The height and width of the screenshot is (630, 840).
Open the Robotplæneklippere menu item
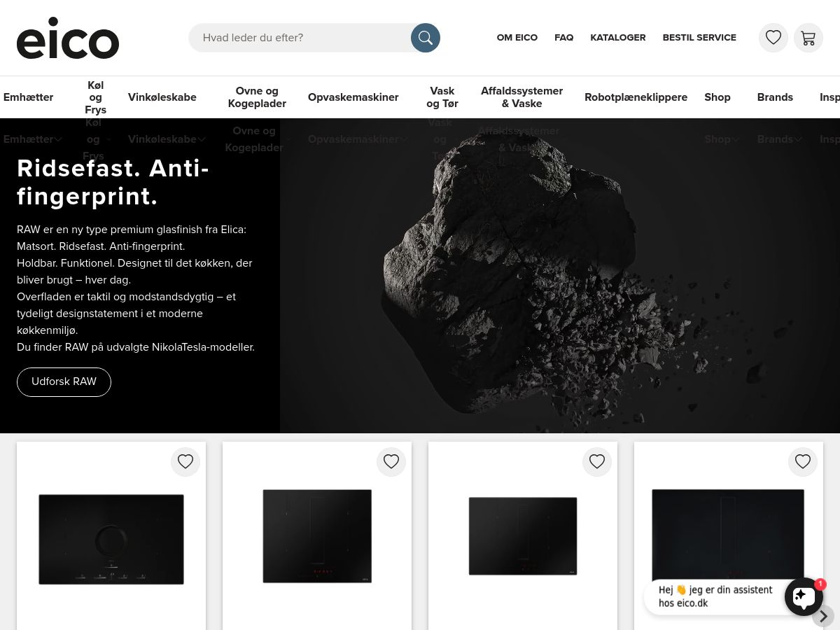point(636,97)
